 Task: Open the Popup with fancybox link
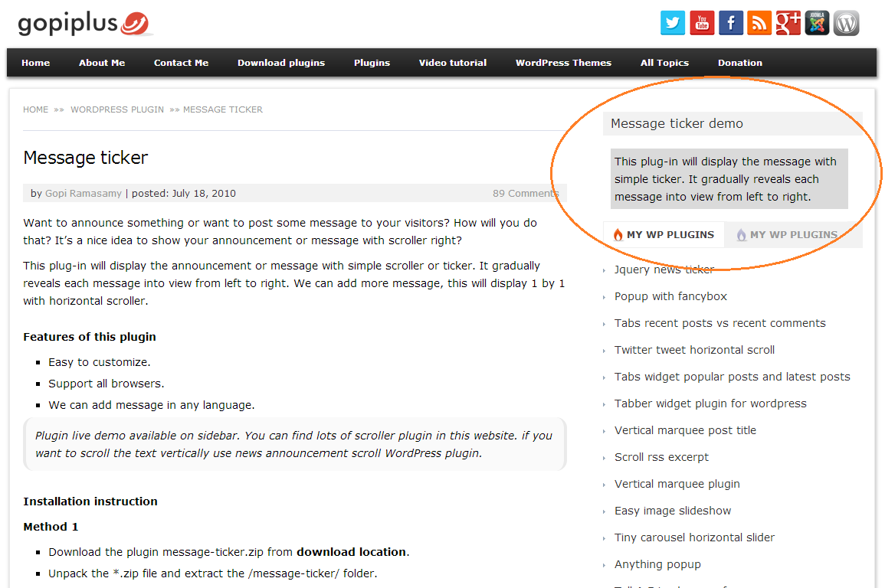(670, 296)
